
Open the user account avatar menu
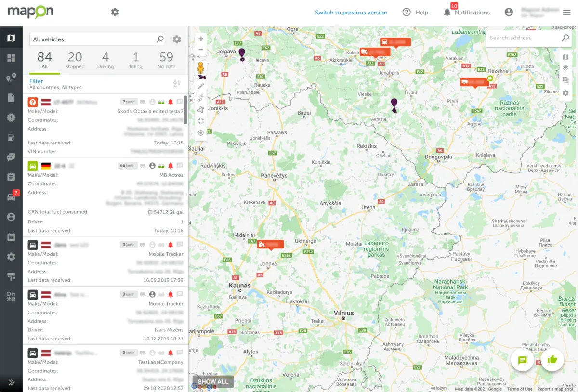pyautogui.click(x=509, y=13)
